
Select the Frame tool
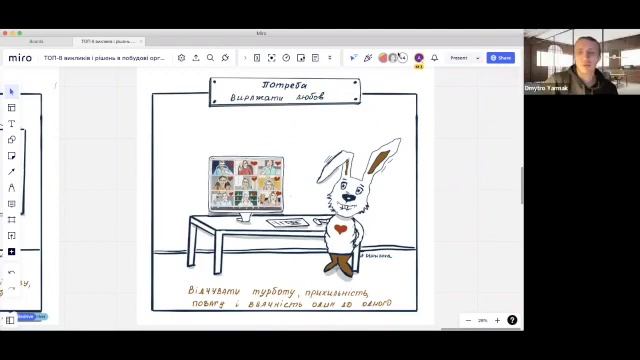coord(11,220)
